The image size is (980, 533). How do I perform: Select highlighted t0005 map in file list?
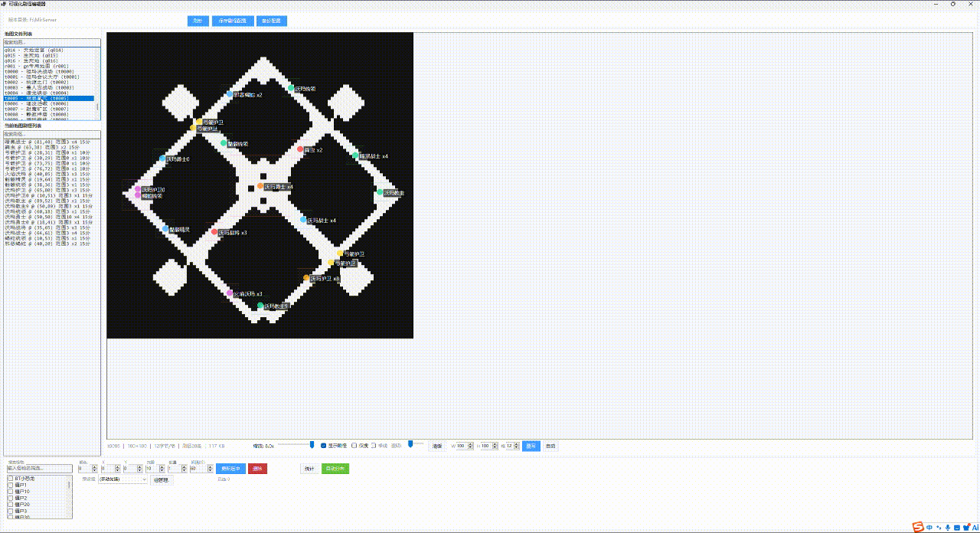(48, 98)
